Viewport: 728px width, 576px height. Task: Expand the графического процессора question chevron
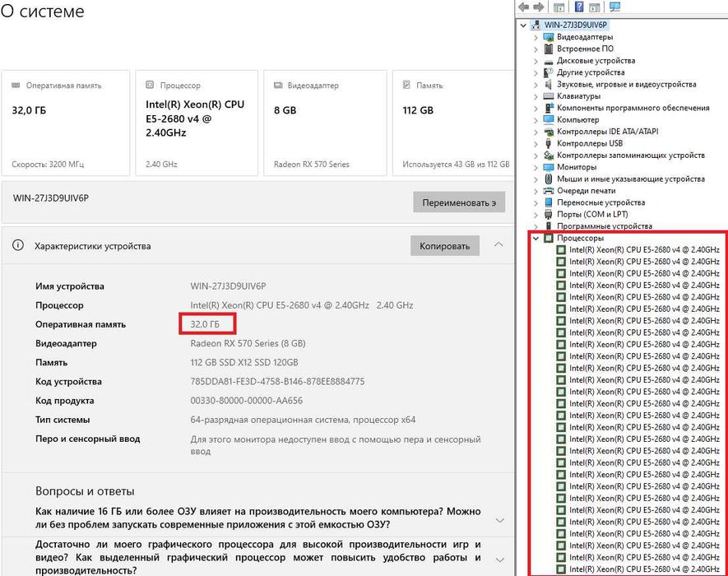(500, 560)
